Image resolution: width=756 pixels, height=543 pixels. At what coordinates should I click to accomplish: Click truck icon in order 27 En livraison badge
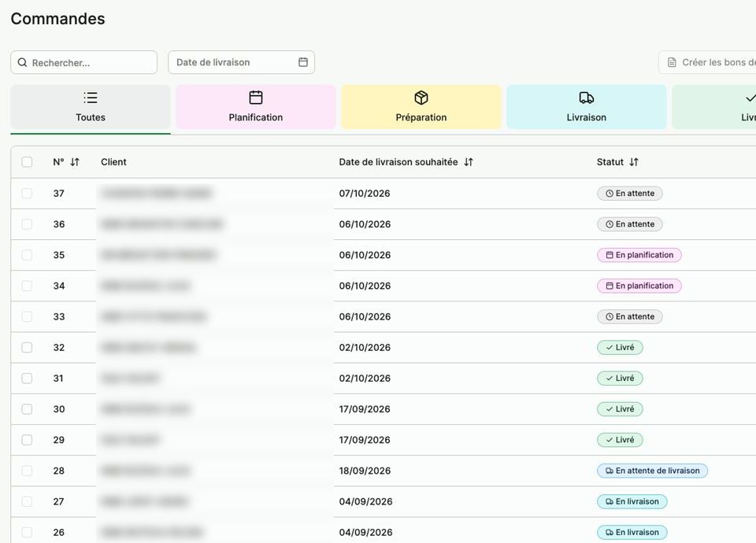click(610, 501)
